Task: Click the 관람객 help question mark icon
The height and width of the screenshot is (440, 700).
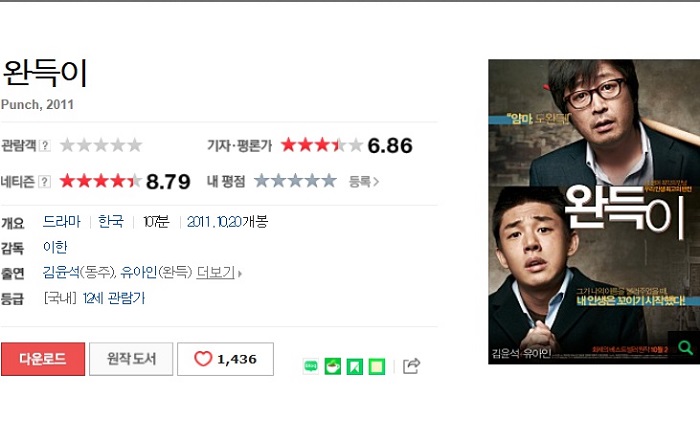Action: [45, 145]
